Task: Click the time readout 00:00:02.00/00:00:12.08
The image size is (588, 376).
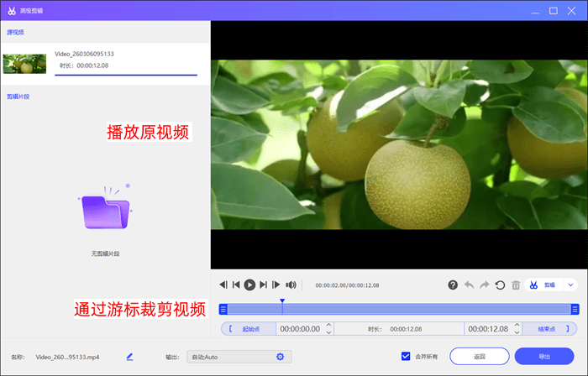Action: 347,285
